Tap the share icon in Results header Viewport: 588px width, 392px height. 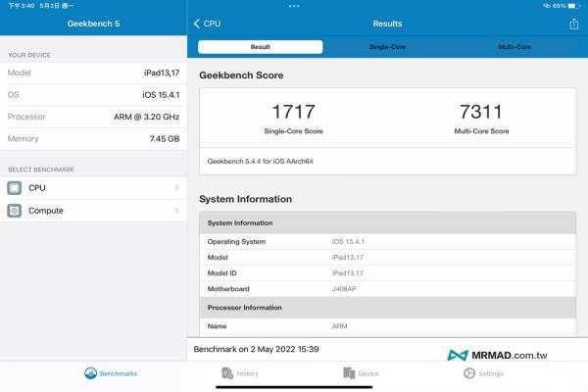click(573, 24)
